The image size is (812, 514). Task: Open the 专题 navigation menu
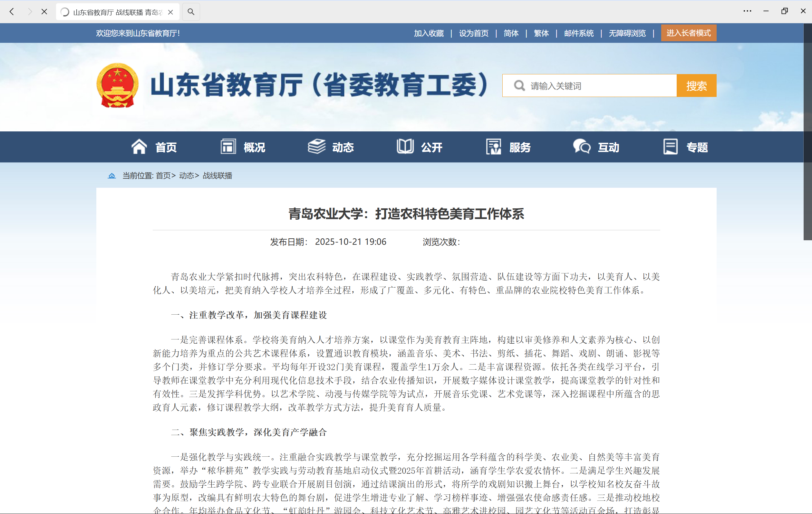(697, 147)
